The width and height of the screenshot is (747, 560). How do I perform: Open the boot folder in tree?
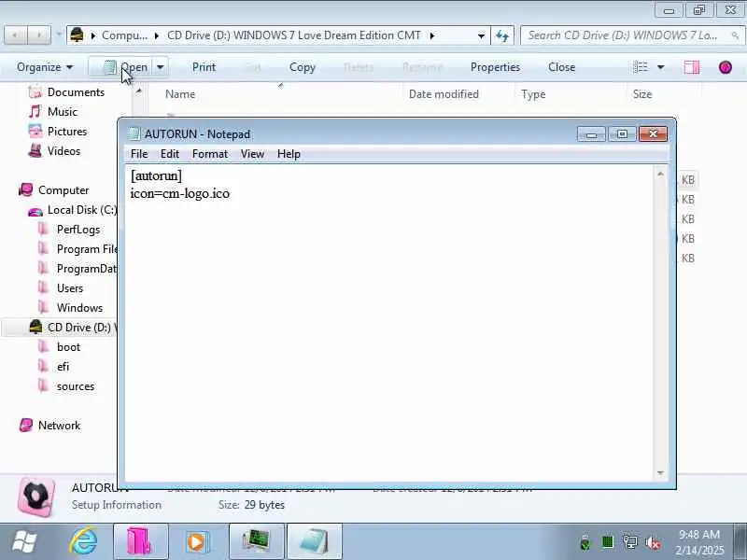click(x=68, y=347)
